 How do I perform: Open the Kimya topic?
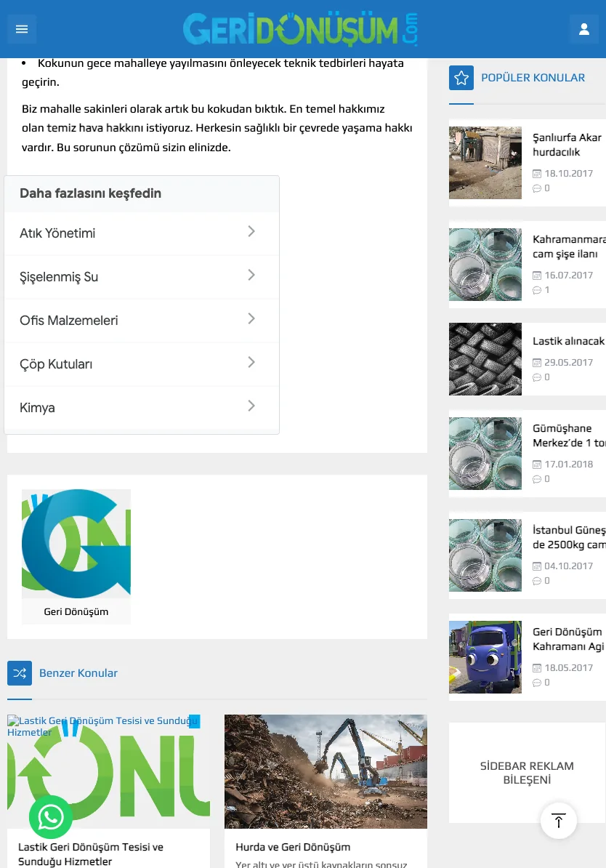(x=142, y=408)
